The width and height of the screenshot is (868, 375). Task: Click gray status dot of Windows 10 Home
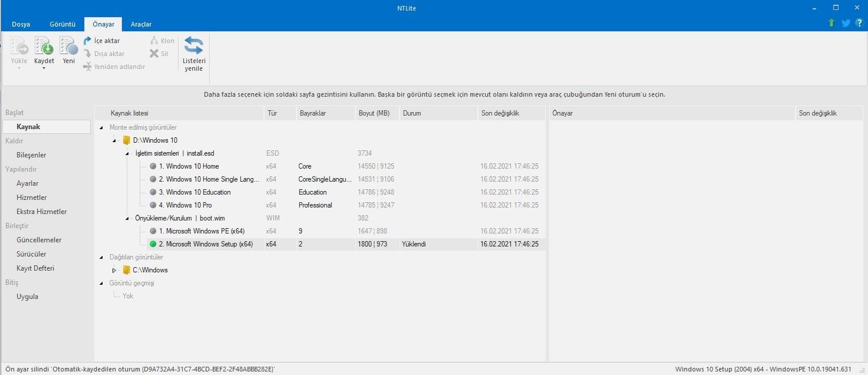tap(153, 166)
